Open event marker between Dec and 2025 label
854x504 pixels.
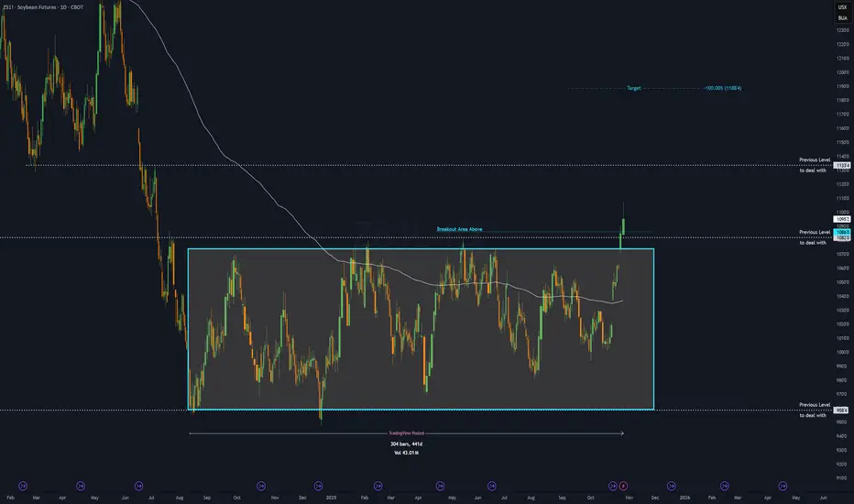(318, 486)
